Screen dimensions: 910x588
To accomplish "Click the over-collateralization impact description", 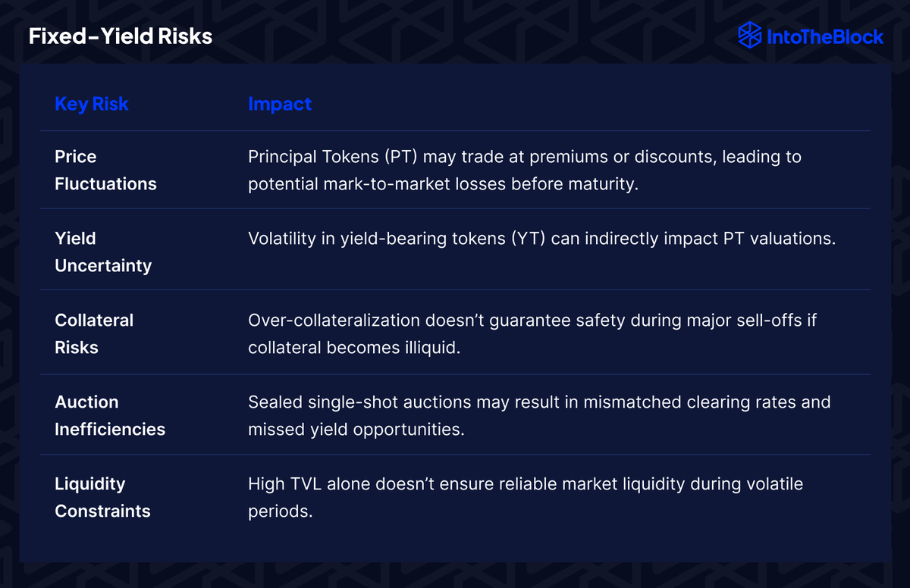I will (x=532, y=333).
